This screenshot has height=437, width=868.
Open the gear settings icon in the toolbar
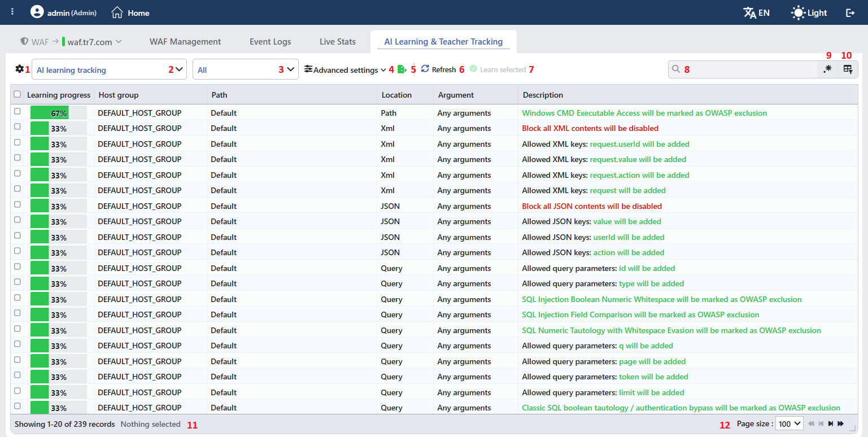coord(20,69)
